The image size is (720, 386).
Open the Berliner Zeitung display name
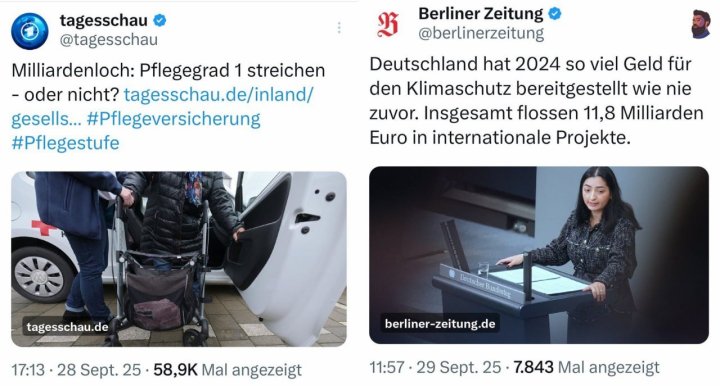tap(481, 13)
